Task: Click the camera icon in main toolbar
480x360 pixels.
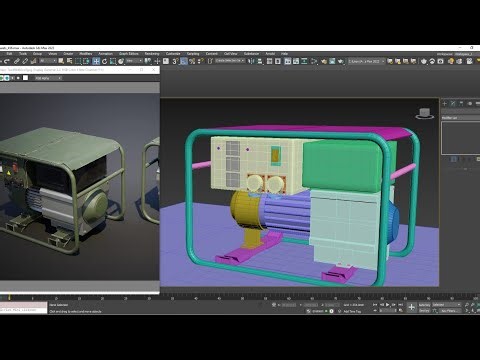Action: coord(440,61)
